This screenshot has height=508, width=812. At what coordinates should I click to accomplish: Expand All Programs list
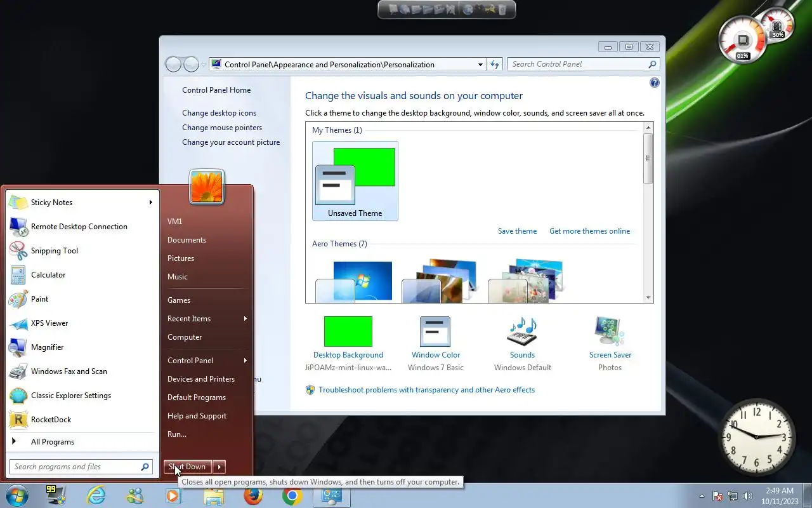click(x=81, y=442)
